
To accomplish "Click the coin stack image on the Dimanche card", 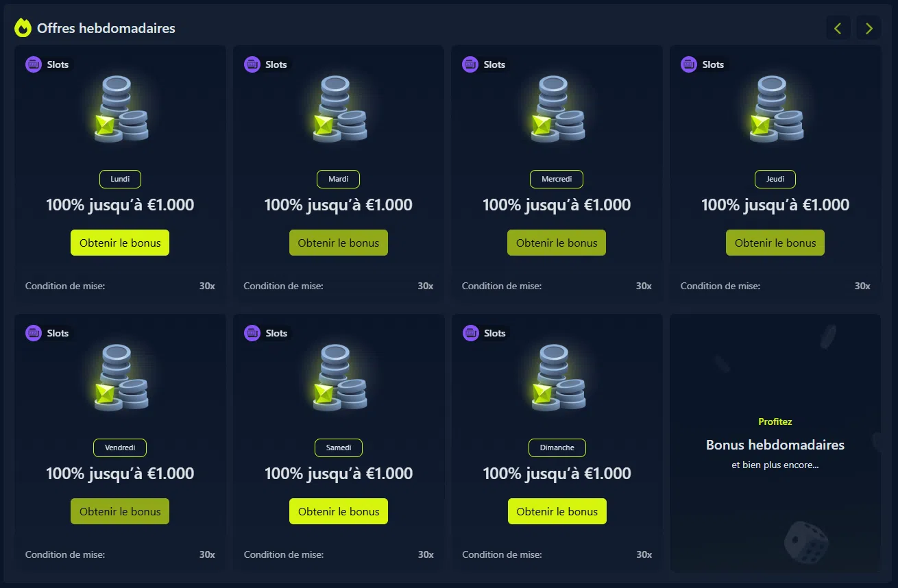I will [557, 378].
